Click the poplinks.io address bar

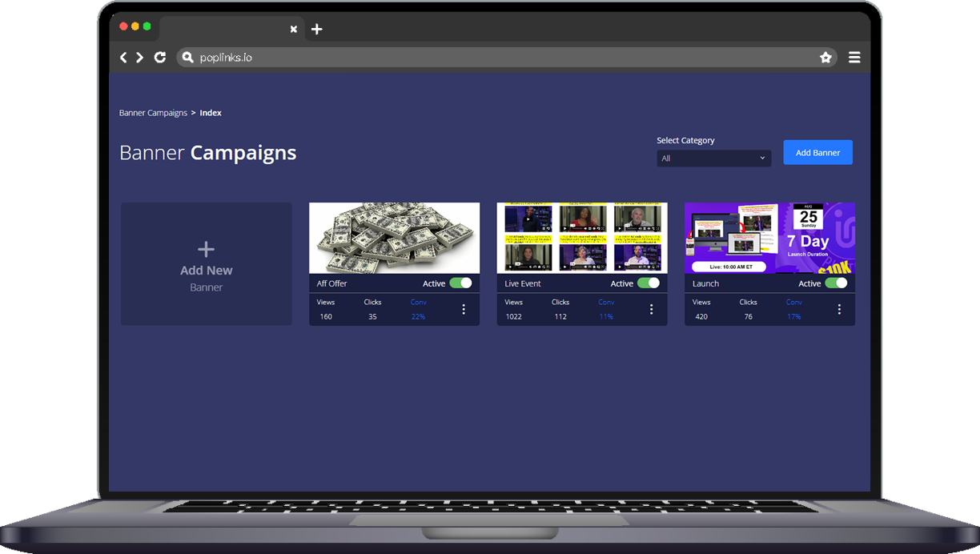496,58
